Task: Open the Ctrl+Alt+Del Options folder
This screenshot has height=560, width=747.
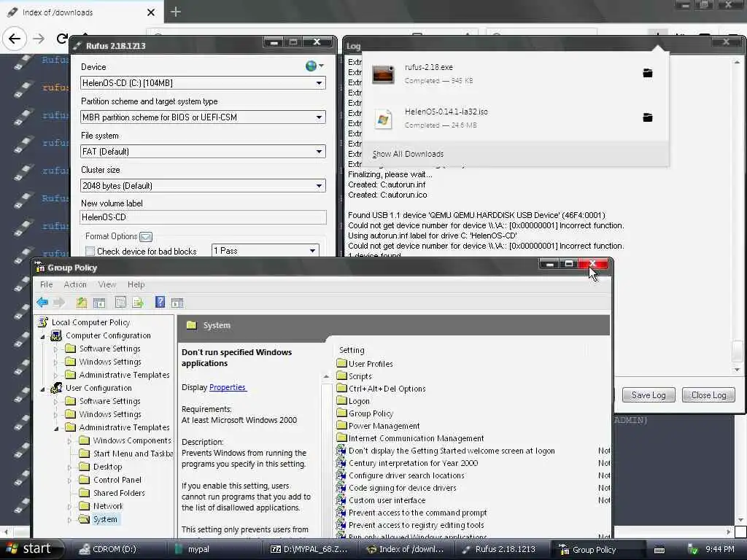Action: pos(387,389)
